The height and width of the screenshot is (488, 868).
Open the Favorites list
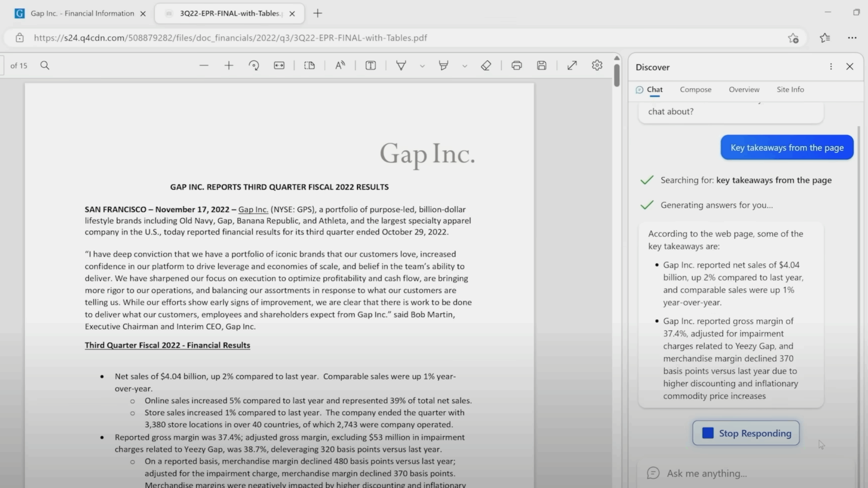coord(825,38)
